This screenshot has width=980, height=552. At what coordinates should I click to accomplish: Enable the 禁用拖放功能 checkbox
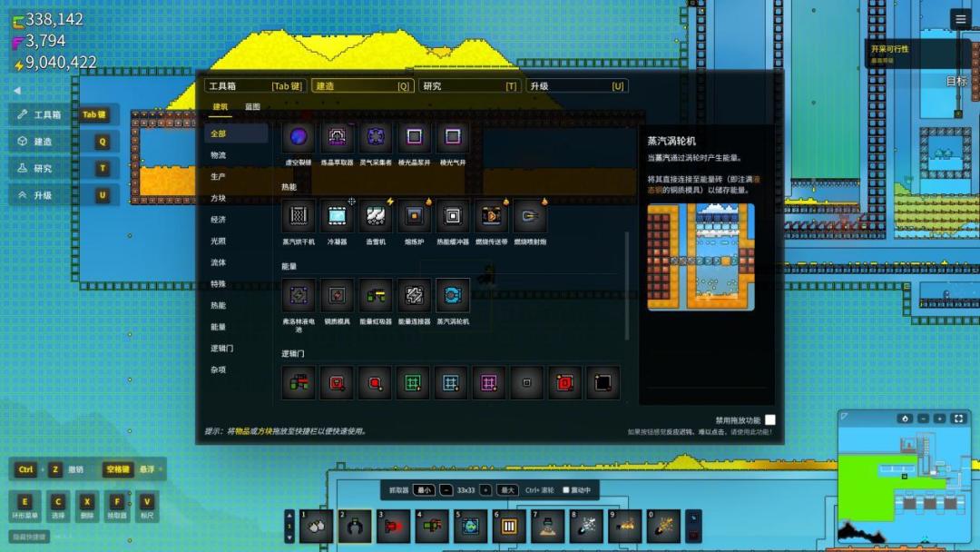(x=770, y=420)
